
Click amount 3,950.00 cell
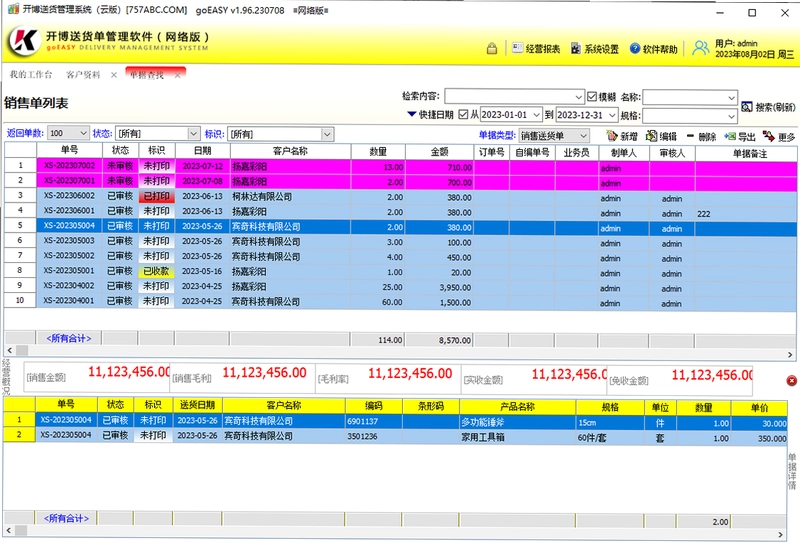[x=439, y=287]
